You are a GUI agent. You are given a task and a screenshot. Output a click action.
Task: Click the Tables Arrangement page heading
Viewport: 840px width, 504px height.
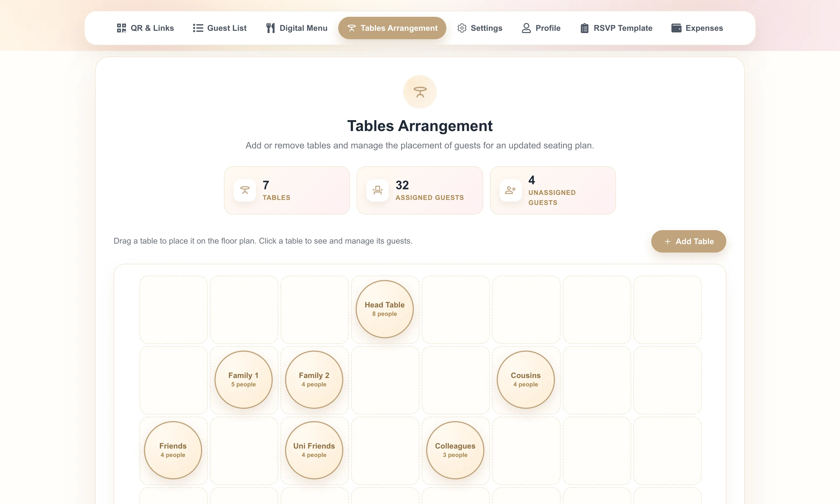(420, 126)
